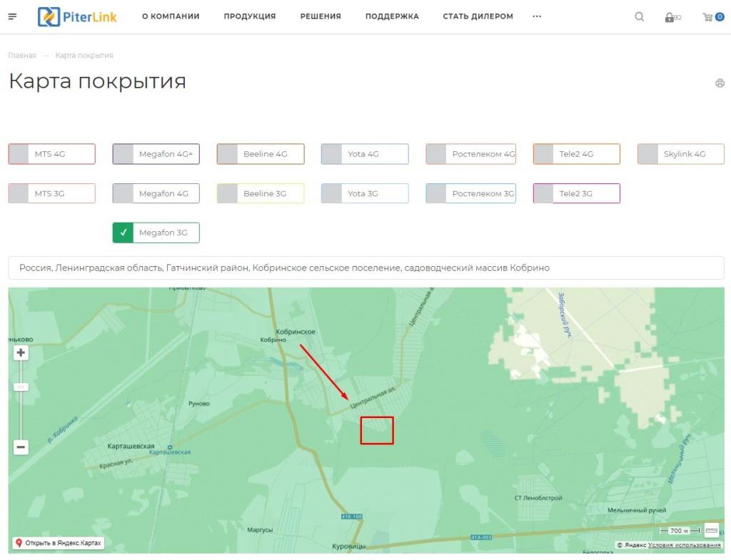The height and width of the screenshot is (560, 731).
Task: Enable MTS 4G coverage layer
Action: (x=51, y=154)
